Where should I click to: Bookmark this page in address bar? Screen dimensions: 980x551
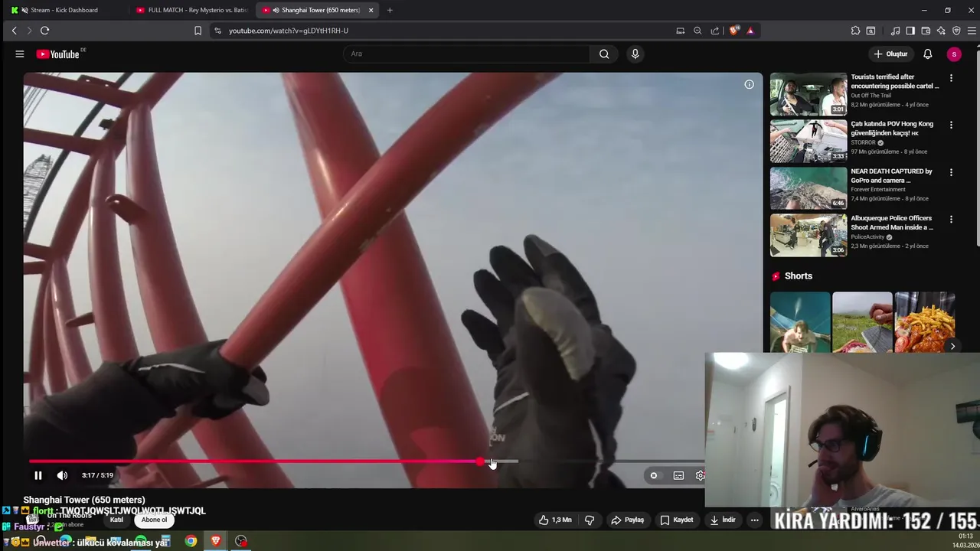[198, 31]
